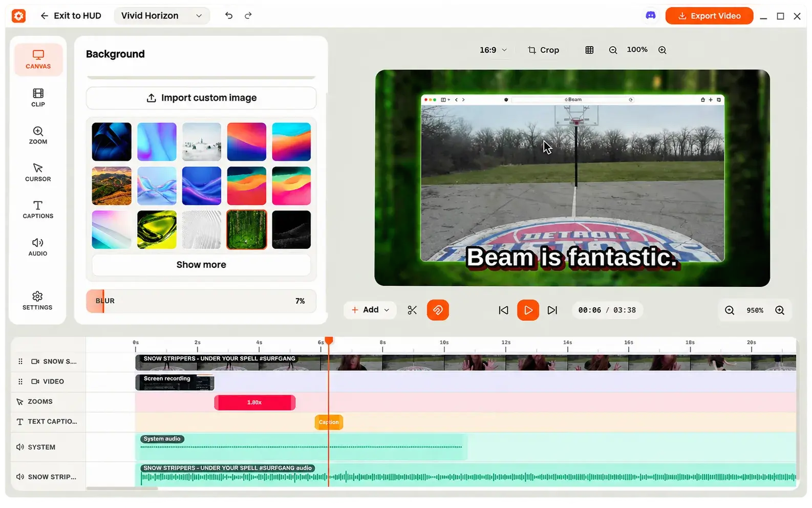812x508 pixels.
Task: Click the Export Video button
Action: (x=709, y=16)
